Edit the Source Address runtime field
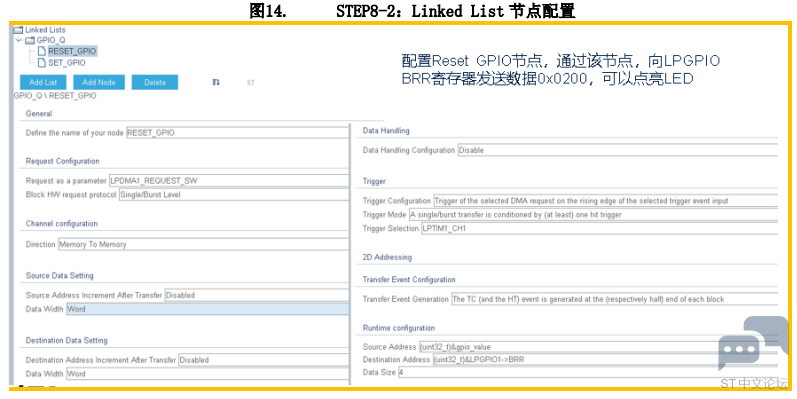Screen dimensions: 797x399 [x=598, y=347]
